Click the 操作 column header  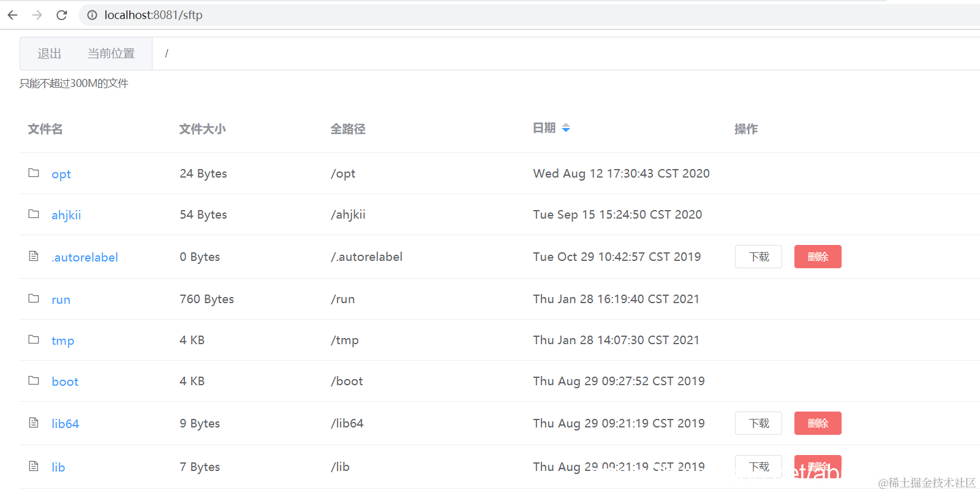746,129
